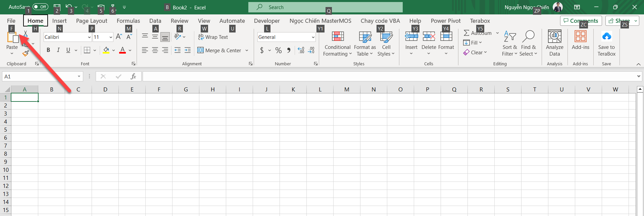Click the Share button
644x216 pixels.
619,21
